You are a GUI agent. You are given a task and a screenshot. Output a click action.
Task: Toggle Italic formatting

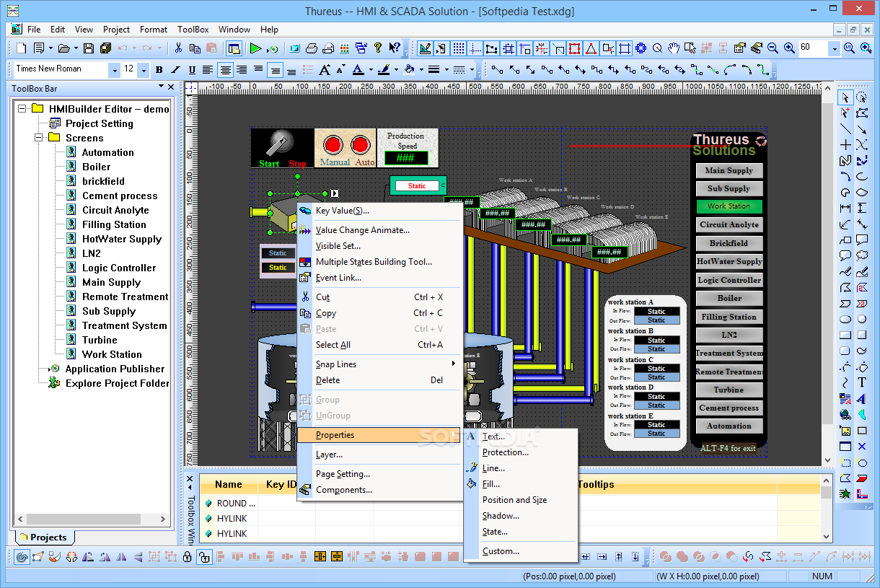[x=175, y=70]
